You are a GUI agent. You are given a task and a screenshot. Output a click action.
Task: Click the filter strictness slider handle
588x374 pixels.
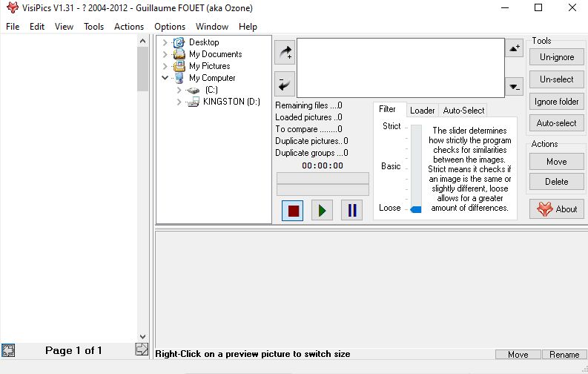click(x=416, y=209)
